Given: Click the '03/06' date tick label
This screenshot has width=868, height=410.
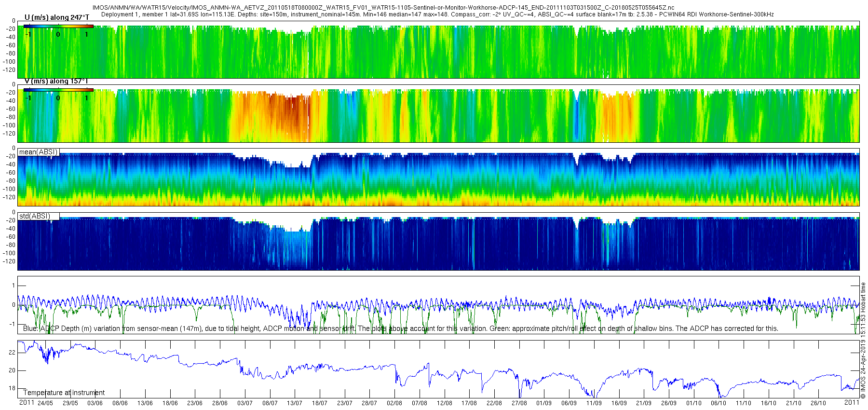Looking at the screenshot, I should [x=95, y=403].
